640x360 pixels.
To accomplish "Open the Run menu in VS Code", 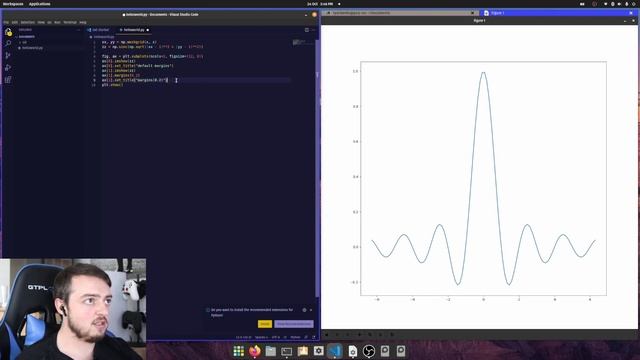I will tap(57, 22).
